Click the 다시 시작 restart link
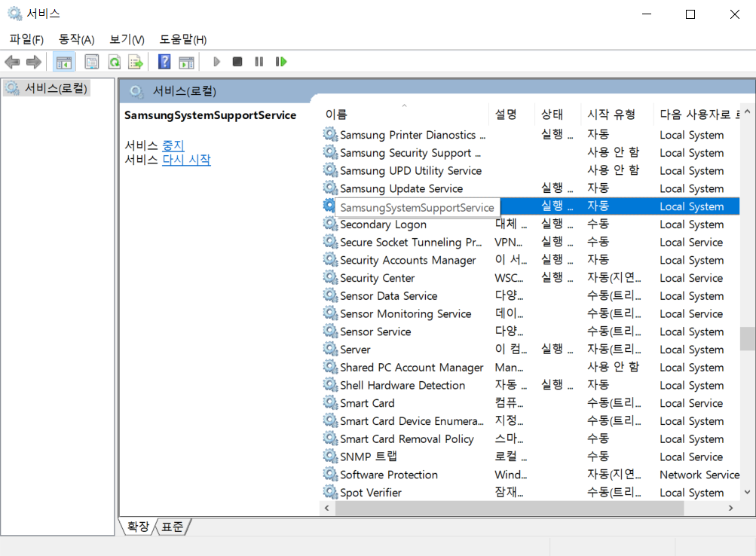Viewport: 756px width, 556px height. pyautogui.click(x=186, y=160)
